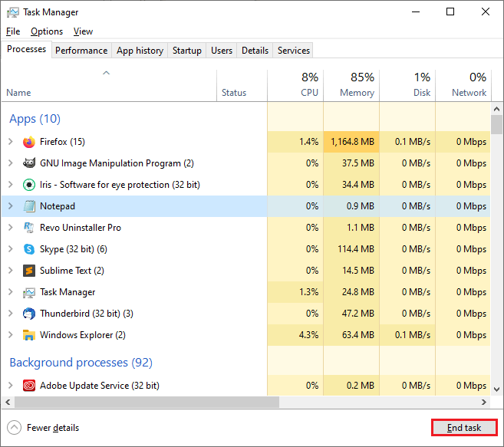Screen dimensions: 504x447
Task: Sort by the Memory column header
Action: [x=351, y=85]
